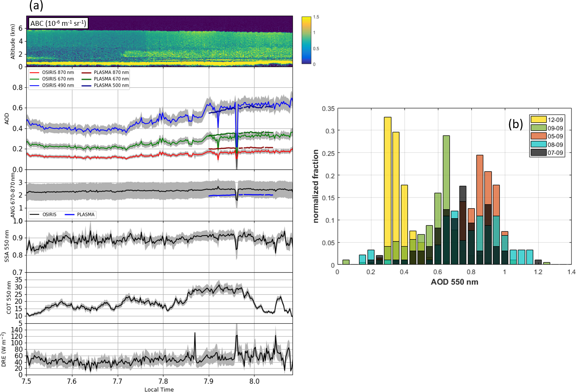This screenshot has width=576, height=392.
Task: Click the "Local Time" axis title
Action: tap(159, 389)
